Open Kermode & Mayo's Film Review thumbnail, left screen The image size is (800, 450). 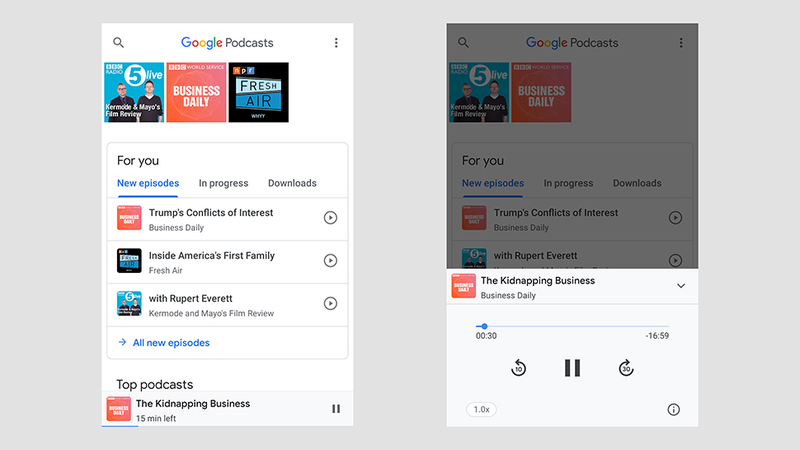click(134, 92)
